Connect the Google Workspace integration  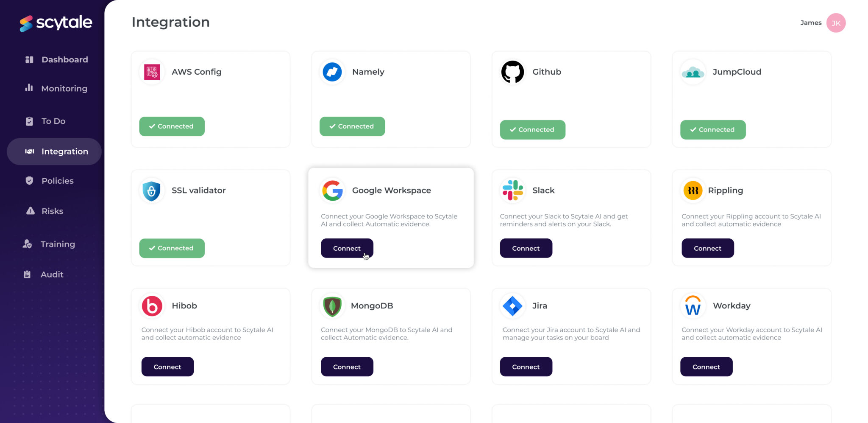pyautogui.click(x=347, y=248)
